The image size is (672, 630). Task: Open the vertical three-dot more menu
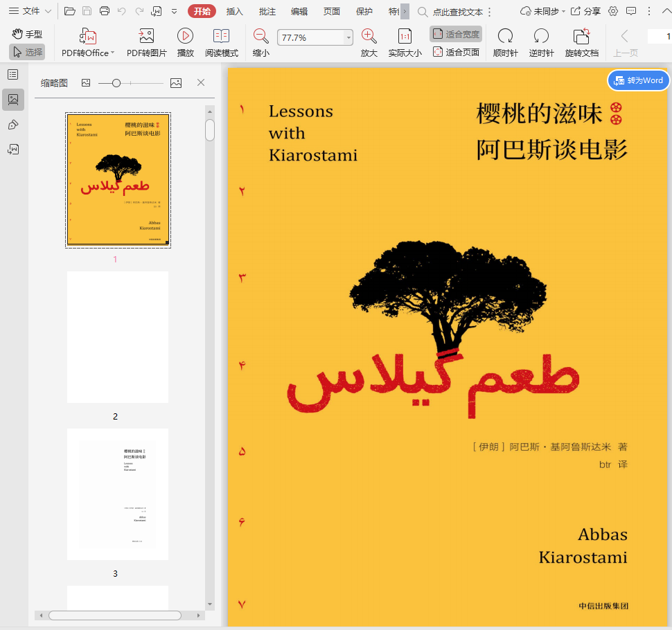point(649,11)
